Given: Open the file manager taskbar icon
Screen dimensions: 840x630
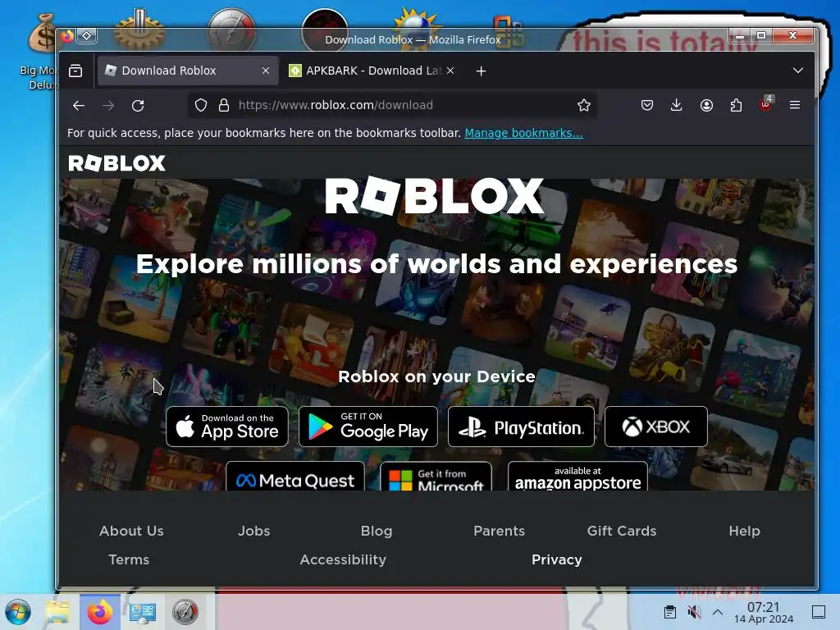Looking at the screenshot, I should point(57,612).
